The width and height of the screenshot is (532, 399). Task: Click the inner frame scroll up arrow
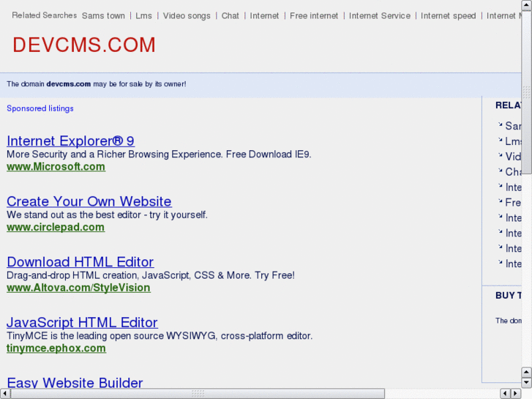(526, 372)
